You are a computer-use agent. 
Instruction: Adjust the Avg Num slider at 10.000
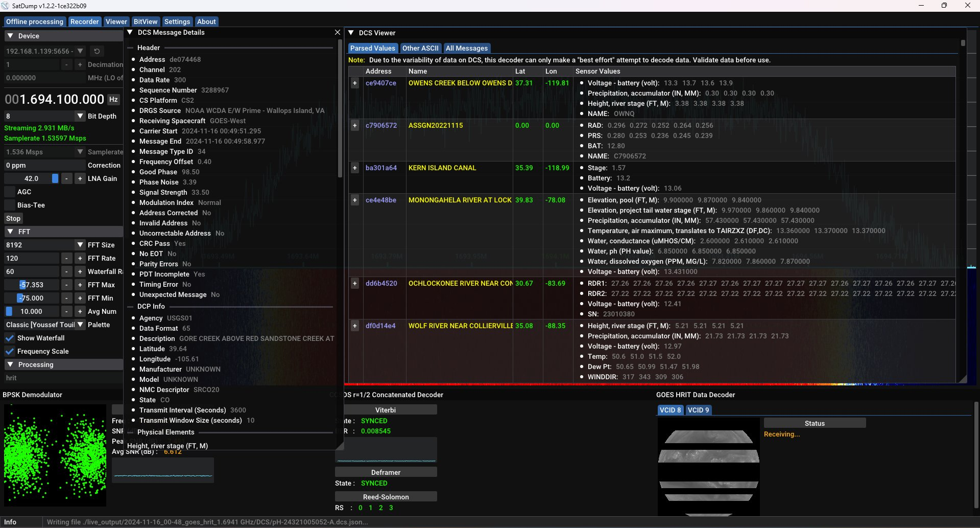click(31, 311)
